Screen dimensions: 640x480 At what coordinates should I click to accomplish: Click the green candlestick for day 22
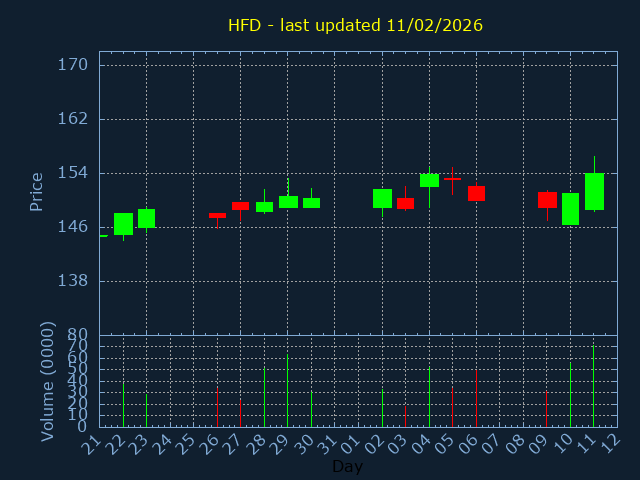point(123,224)
